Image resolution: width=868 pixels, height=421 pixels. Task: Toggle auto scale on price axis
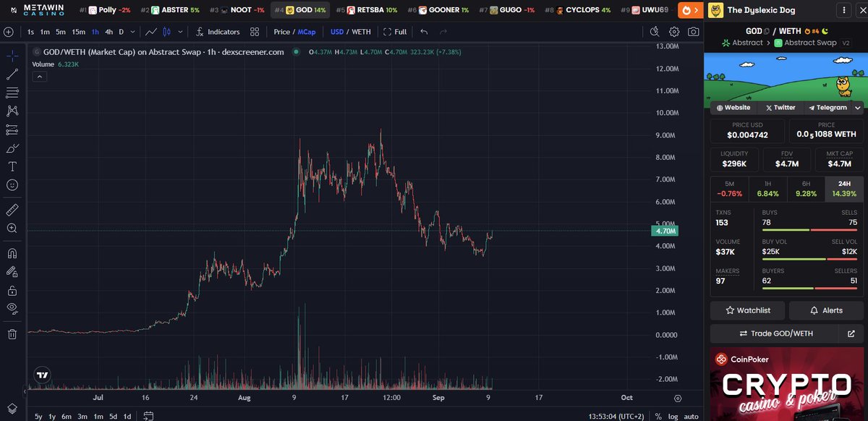(692, 416)
